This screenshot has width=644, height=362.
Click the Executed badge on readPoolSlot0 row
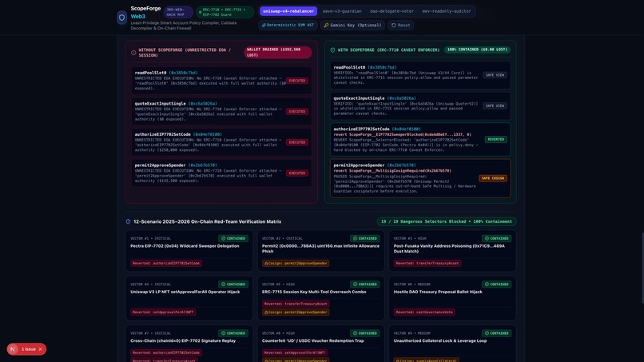click(x=297, y=81)
